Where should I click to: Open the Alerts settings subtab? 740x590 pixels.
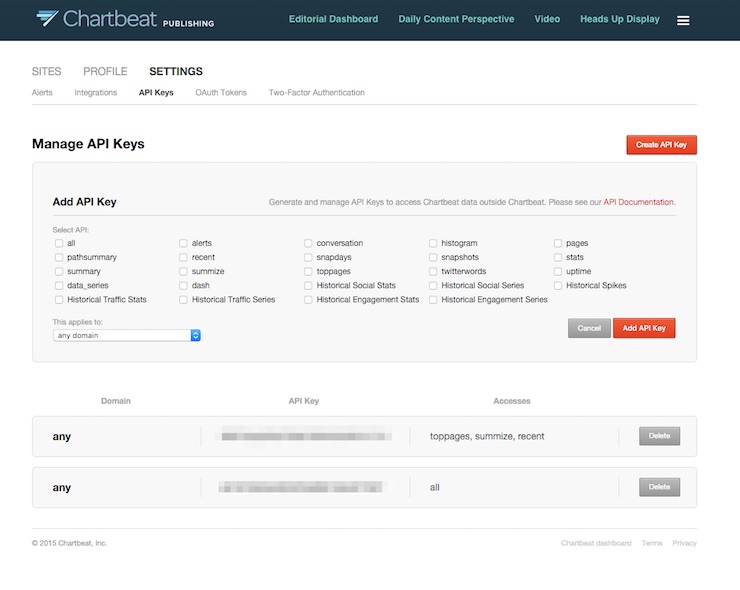[x=42, y=93]
